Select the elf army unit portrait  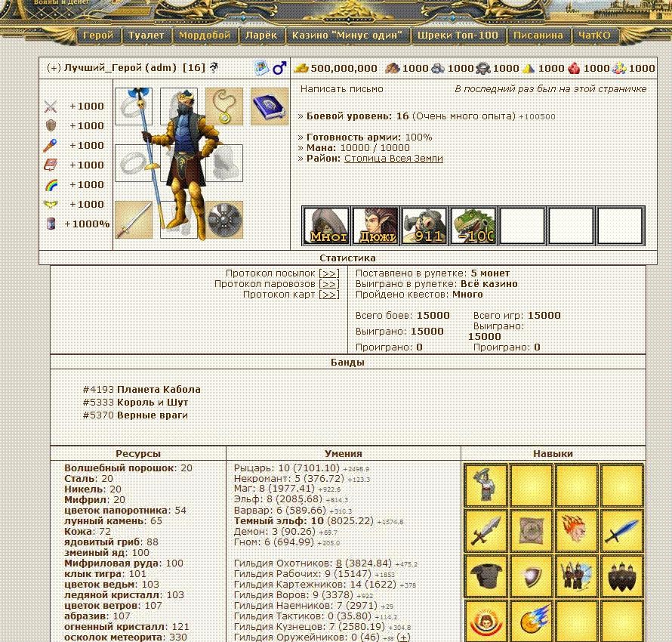[376, 226]
